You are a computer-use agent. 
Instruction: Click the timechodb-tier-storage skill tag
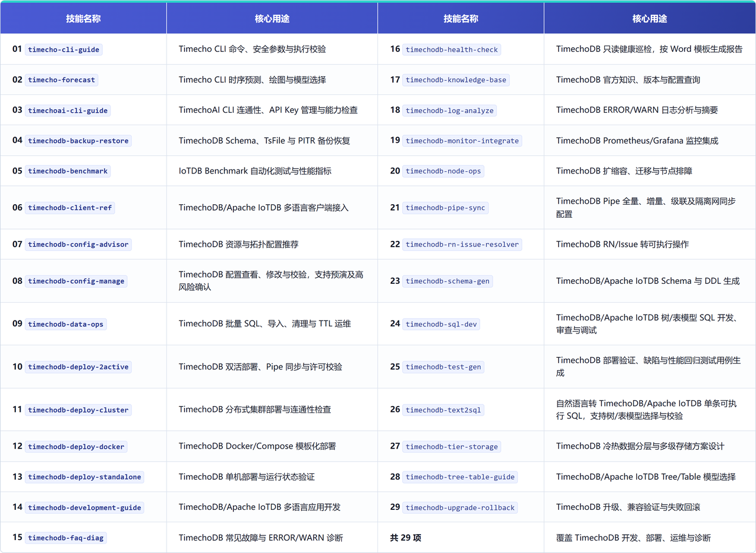[x=452, y=447]
